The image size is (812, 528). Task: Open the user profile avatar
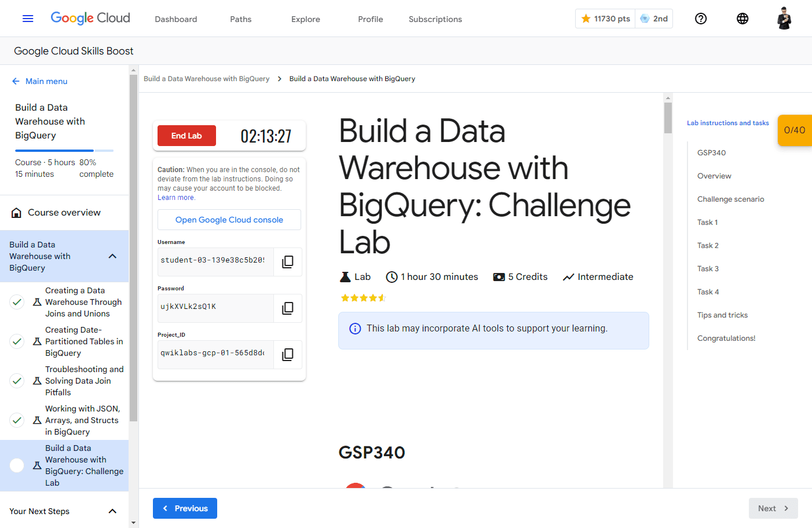pyautogui.click(x=784, y=19)
